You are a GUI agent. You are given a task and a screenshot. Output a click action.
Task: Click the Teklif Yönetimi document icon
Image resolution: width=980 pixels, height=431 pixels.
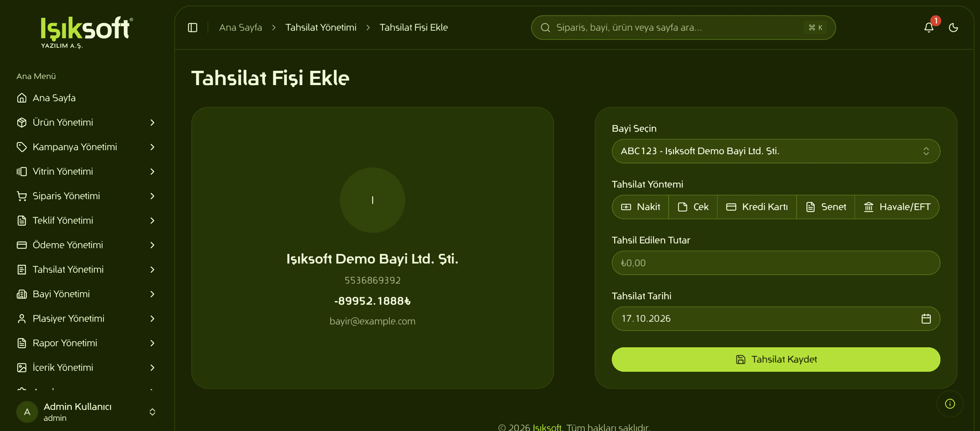(22, 221)
